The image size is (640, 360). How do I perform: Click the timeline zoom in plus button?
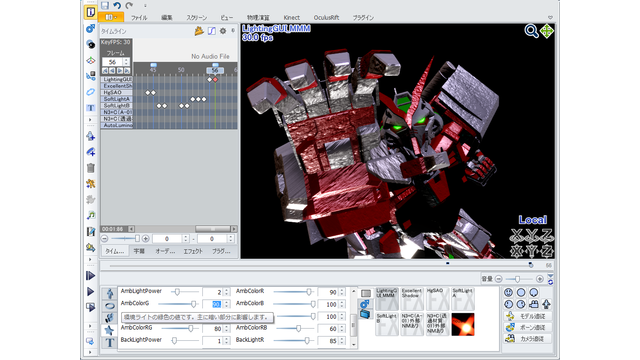point(145,238)
